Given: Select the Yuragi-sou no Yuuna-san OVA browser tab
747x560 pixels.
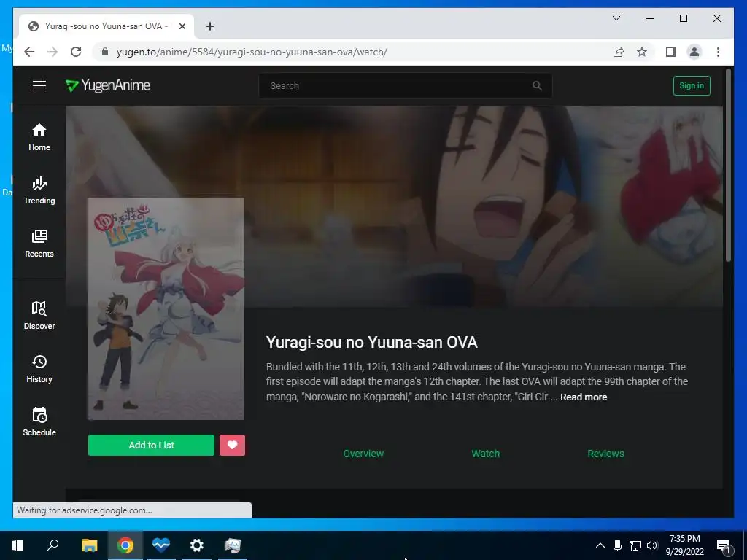Looking at the screenshot, I should pos(105,26).
